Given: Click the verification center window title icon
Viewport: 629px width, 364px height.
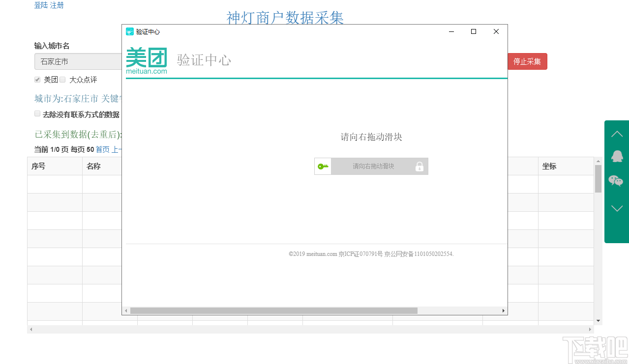Looking at the screenshot, I should (130, 31).
